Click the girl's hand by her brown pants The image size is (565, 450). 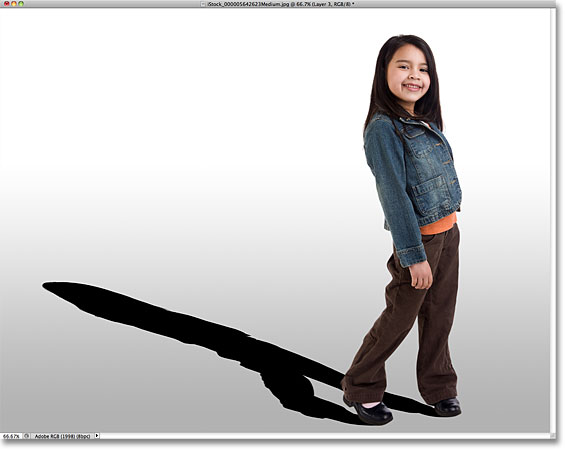point(420,275)
